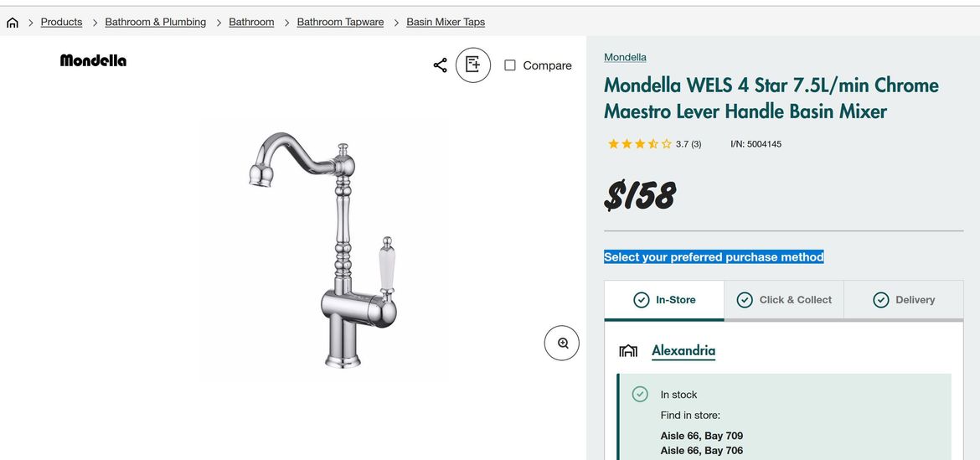The width and height of the screenshot is (980, 460).
Task: Open the Products breadcrumb link
Action: (x=62, y=22)
